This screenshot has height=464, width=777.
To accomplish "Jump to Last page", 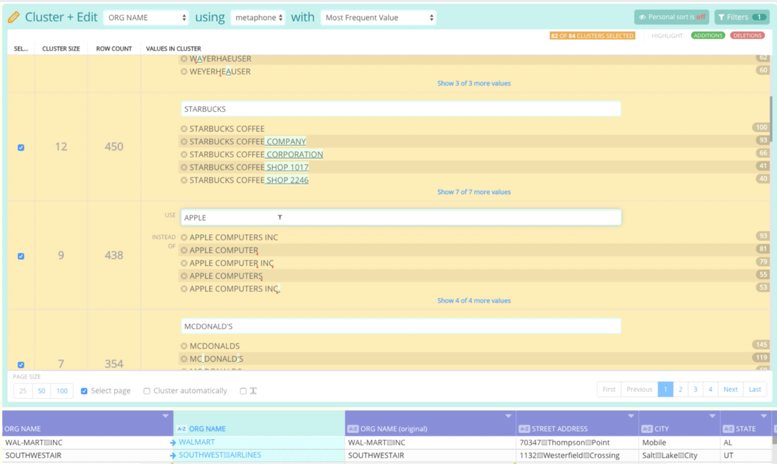I will [x=755, y=389].
